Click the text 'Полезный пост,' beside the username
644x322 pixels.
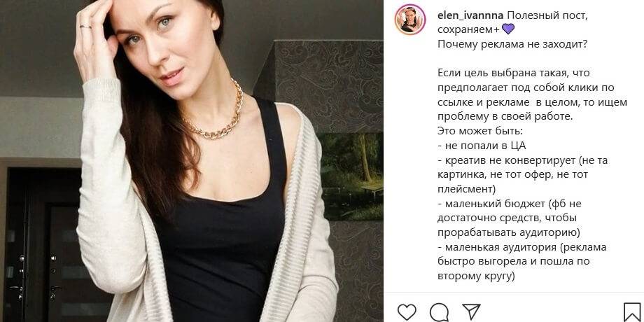[x=540, y=15]
